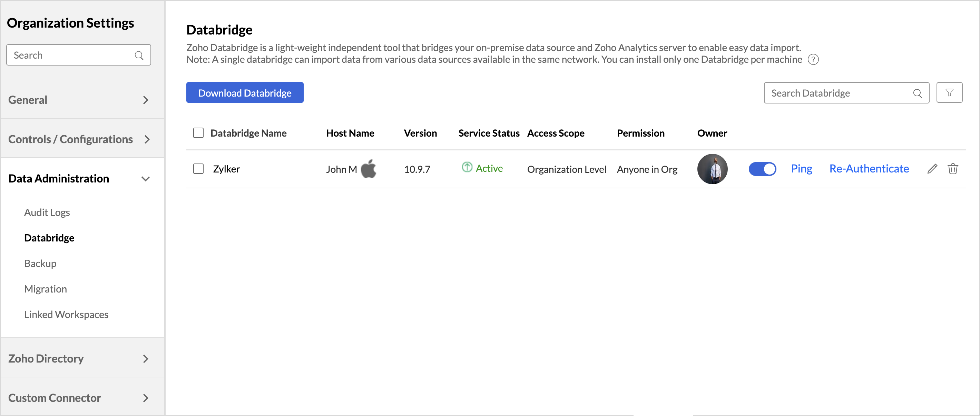980x416 pixels.
Task: Delete Zylker databridge via trash icon
Action: tap(952, 169)
